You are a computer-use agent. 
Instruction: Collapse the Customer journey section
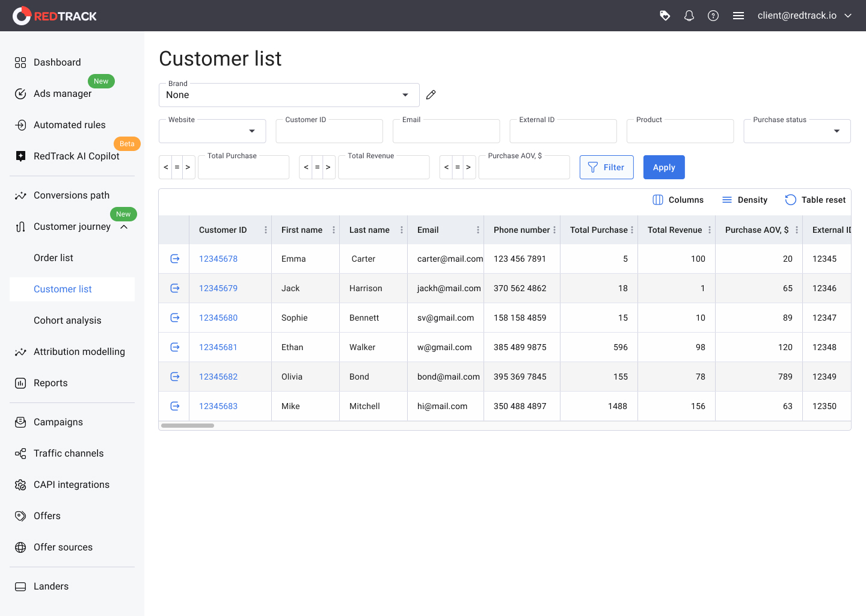pos(124,227)
